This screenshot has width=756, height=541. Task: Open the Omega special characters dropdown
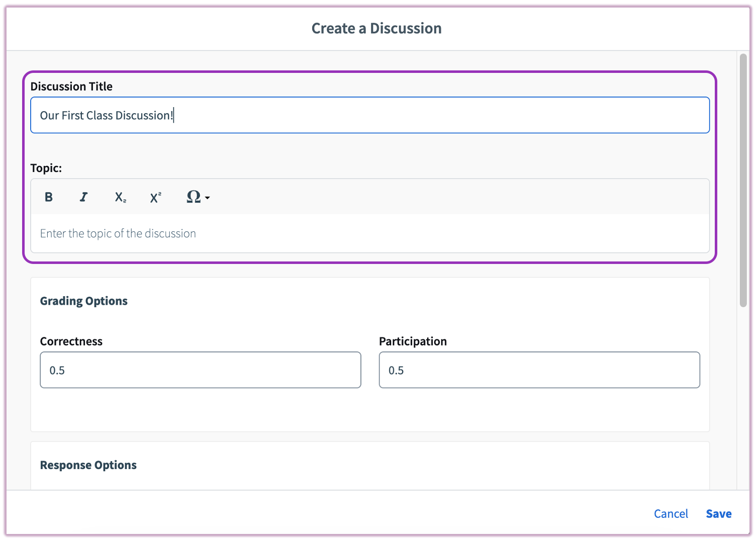[x=198, y=197]
